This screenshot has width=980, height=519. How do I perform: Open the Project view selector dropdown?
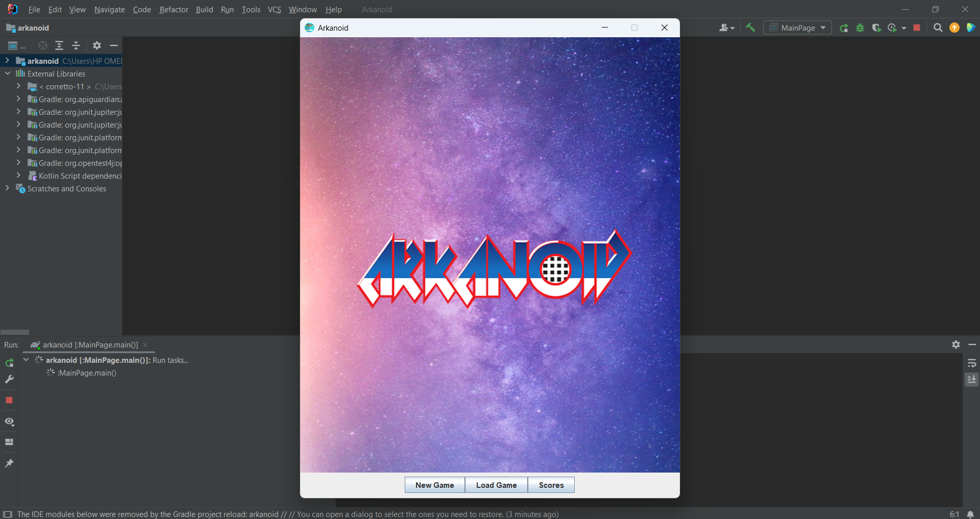(16, 46)
